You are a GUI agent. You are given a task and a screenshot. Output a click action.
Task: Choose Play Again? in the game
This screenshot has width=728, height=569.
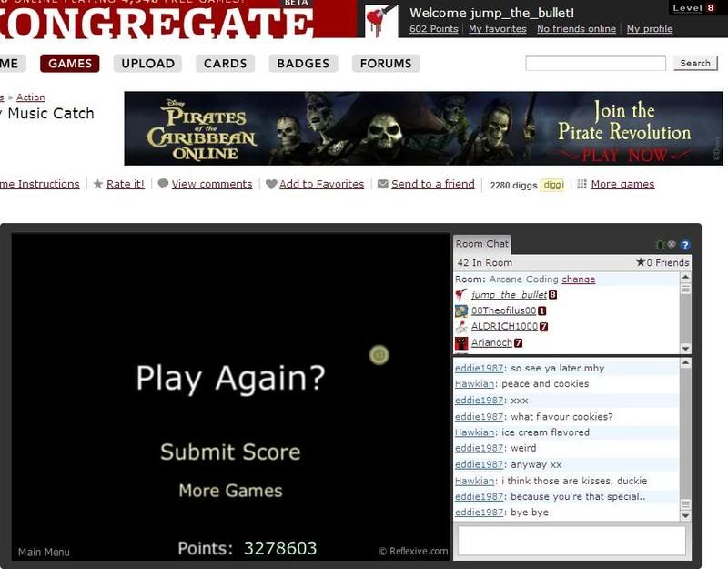pyautogui.click(x=230, y=378)
